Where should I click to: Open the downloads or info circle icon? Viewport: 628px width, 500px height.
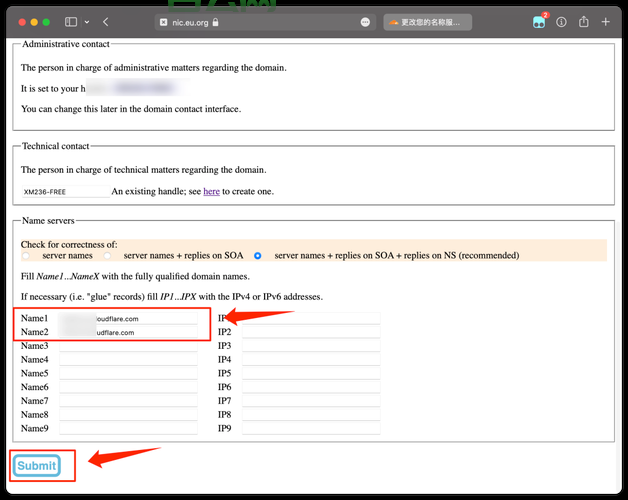point(562,22)
